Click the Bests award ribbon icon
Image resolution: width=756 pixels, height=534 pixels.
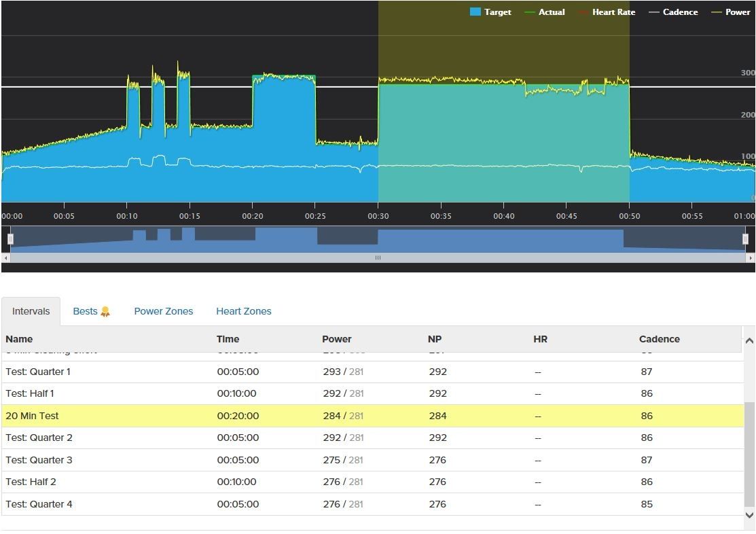tap(105, 312)
